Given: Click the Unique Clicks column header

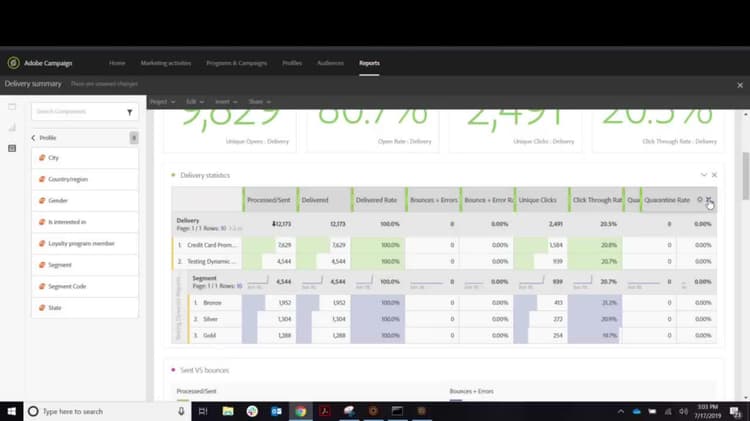Looking at the screenshot, I should click(x=541, y=200).
